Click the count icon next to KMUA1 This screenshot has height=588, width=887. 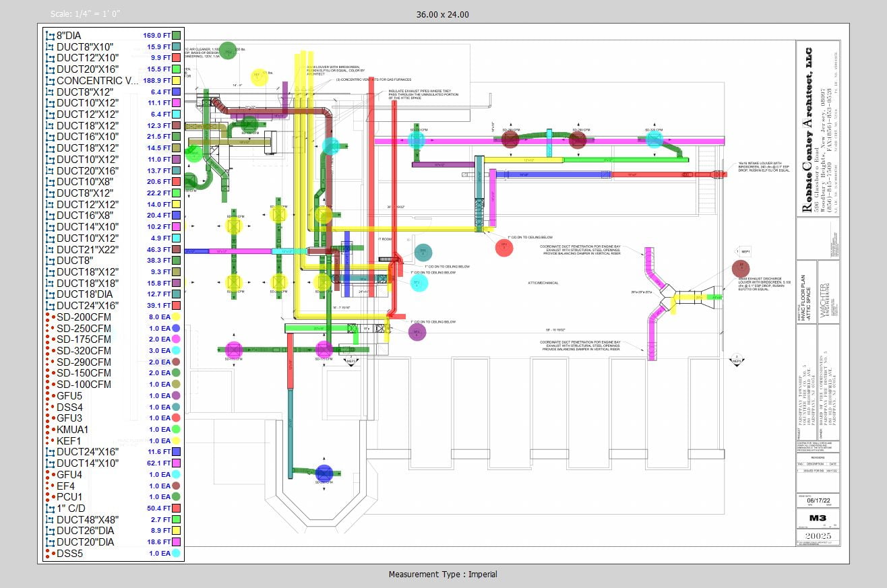click(x=49, y=429)
